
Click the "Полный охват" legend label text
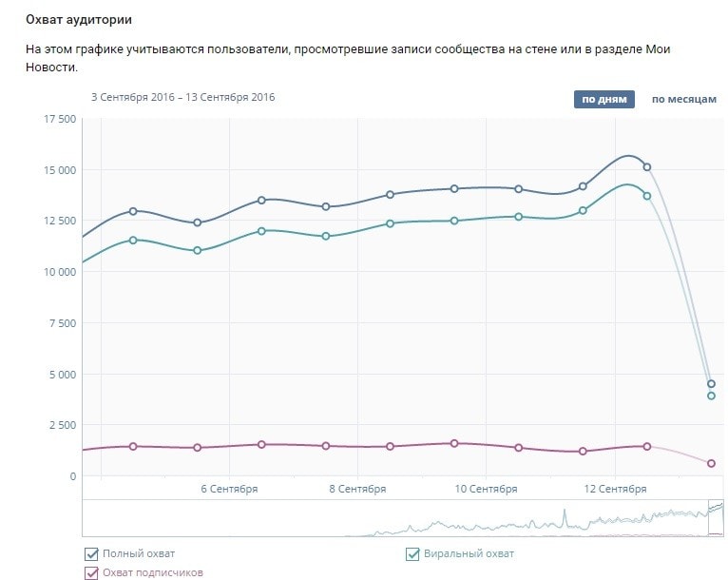pyautogui.click(x=139, y=553)
